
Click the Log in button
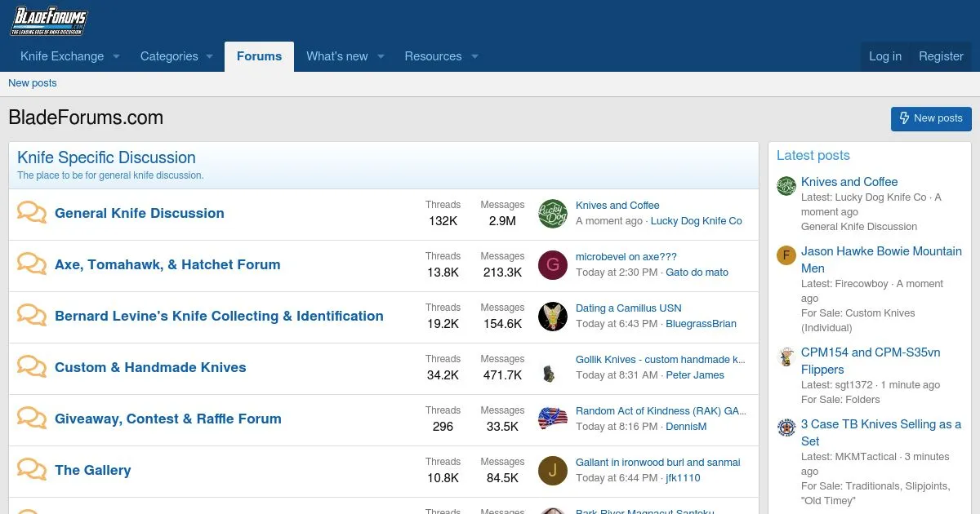pyautogui.click(x=885, y=56)
